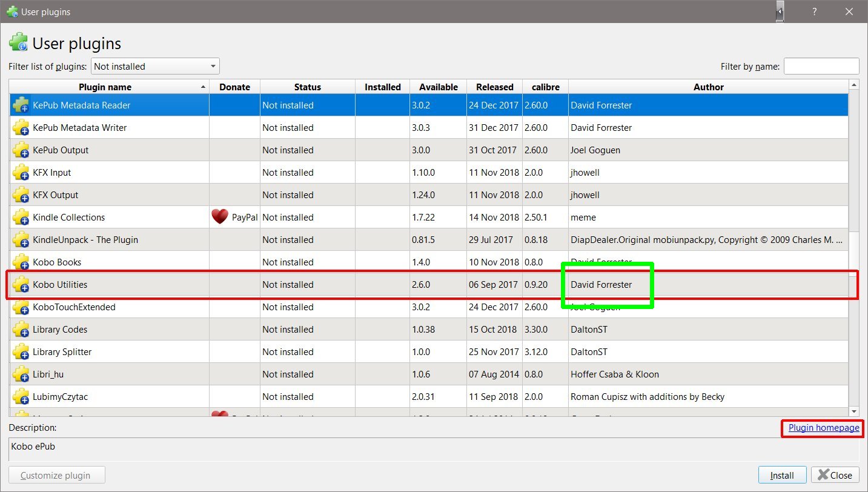This screenshot has width=868, height=492.
Task: Select the KindleUnpack - The Plugin row name
Action: tap(85, 239)
